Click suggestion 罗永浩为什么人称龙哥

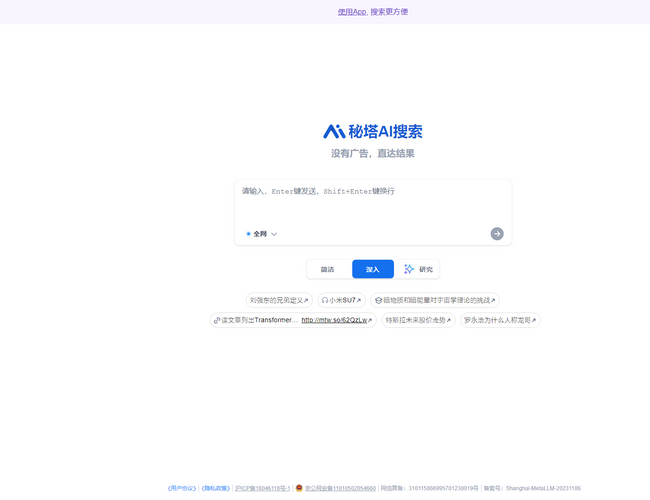[500, 320]
